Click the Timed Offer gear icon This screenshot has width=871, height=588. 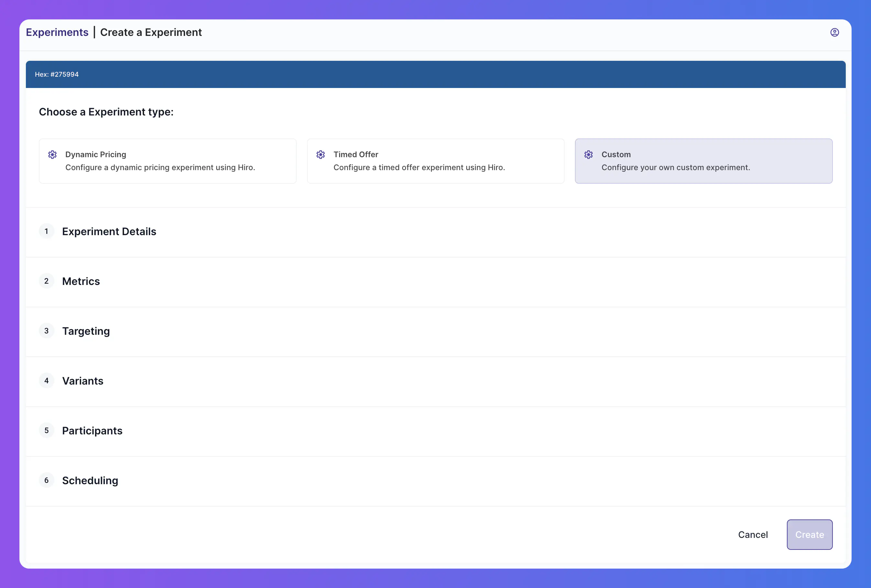(320, 154)
